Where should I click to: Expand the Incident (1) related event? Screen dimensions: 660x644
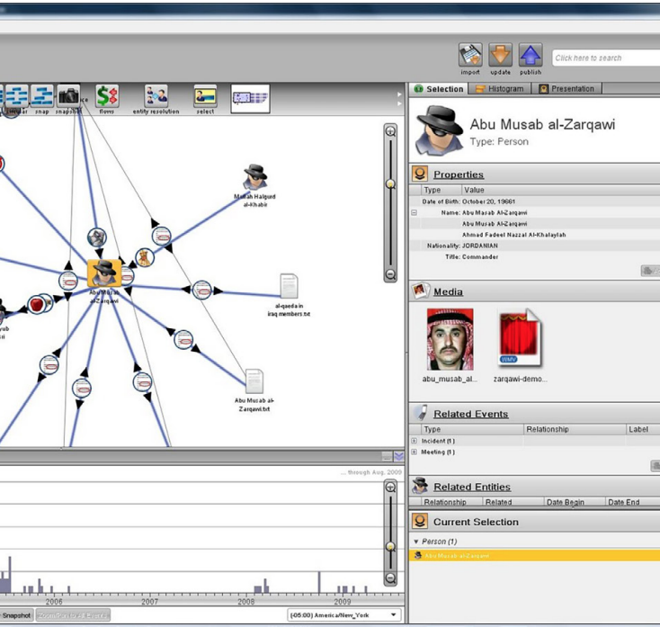(415, 441)
